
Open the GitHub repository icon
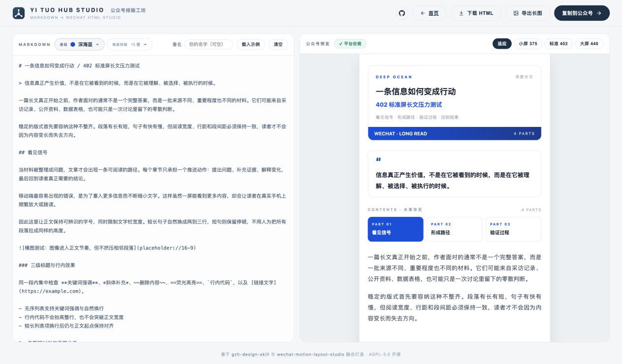[x=402, y=13]
